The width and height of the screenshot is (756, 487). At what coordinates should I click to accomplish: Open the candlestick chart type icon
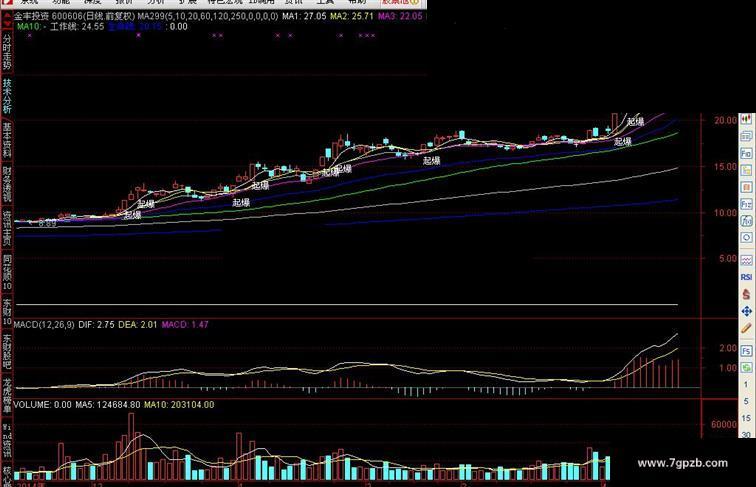tap(746, 119)
